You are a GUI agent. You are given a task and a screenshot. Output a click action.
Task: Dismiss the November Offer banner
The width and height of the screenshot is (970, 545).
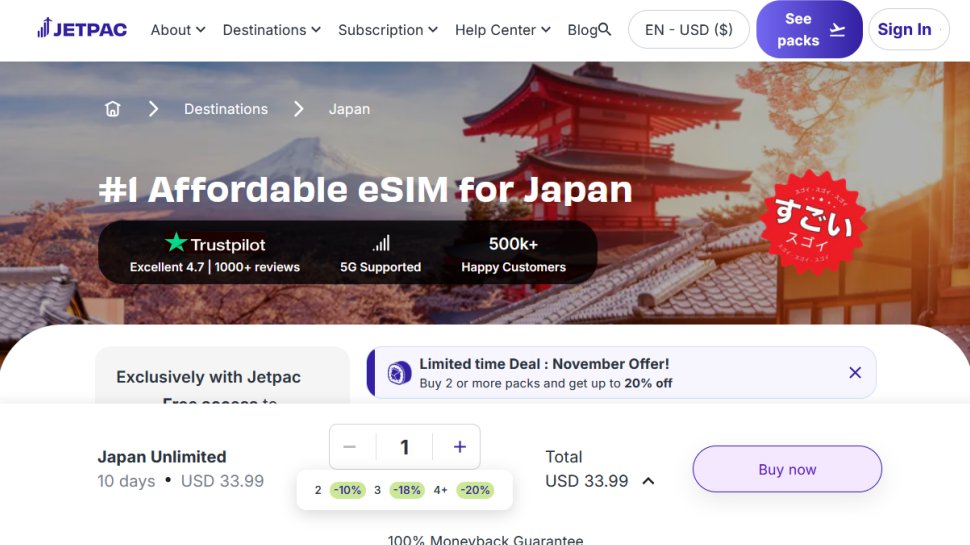click(855, 372)
